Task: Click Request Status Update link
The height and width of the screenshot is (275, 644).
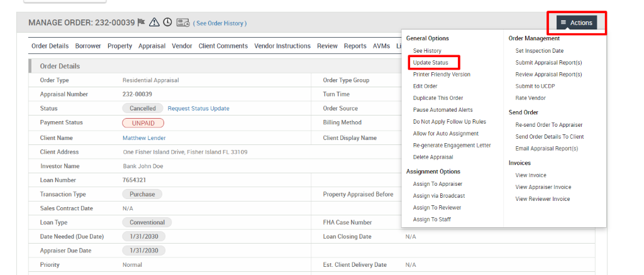Action: point(198,109)
